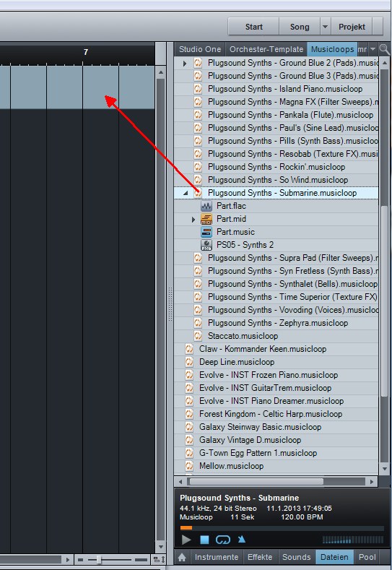Viewport: 392px width, 570px height.
Task: Set the preview volume level meter
Action: tap(352, 540)
